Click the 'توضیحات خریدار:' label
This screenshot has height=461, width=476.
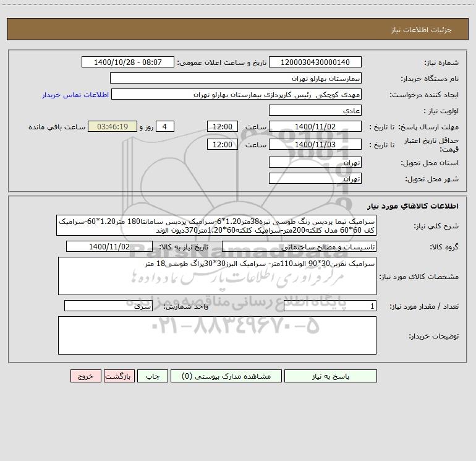[x=433, y=337]
